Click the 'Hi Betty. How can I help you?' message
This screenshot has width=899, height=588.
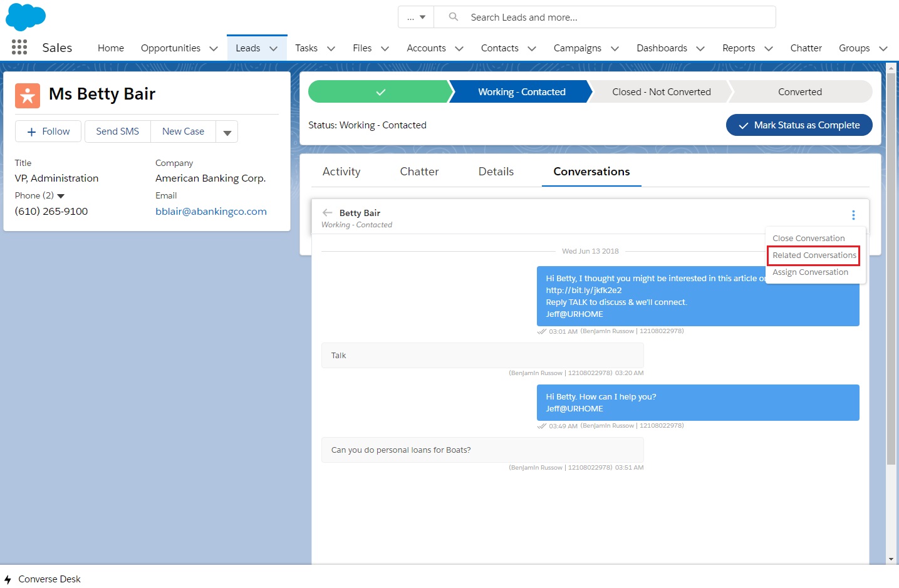[698, 403]
